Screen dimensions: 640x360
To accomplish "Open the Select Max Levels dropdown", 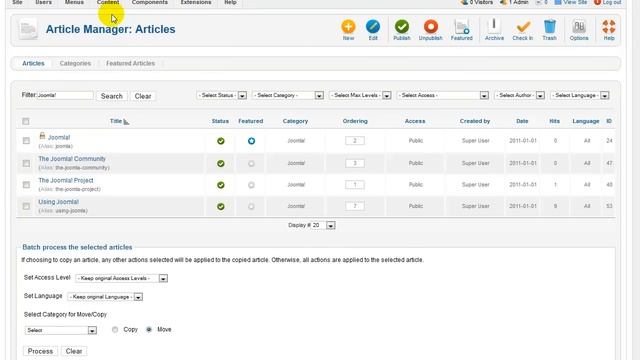I will coord(360,95).
